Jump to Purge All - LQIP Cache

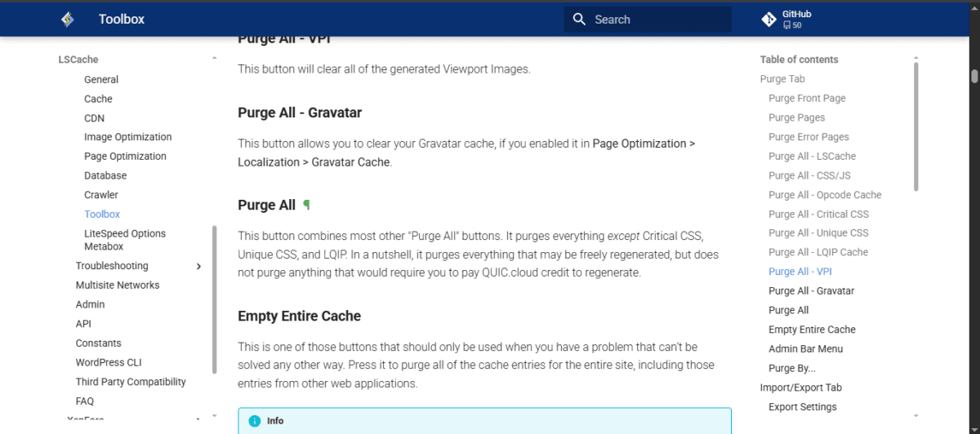pyautogui.click(x=818, y=253)
